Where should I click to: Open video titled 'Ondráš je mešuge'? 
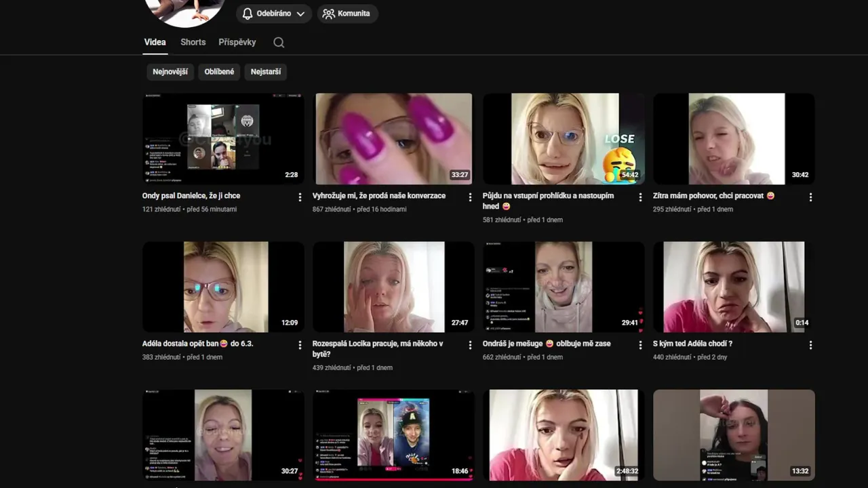[x=547, y=344]
